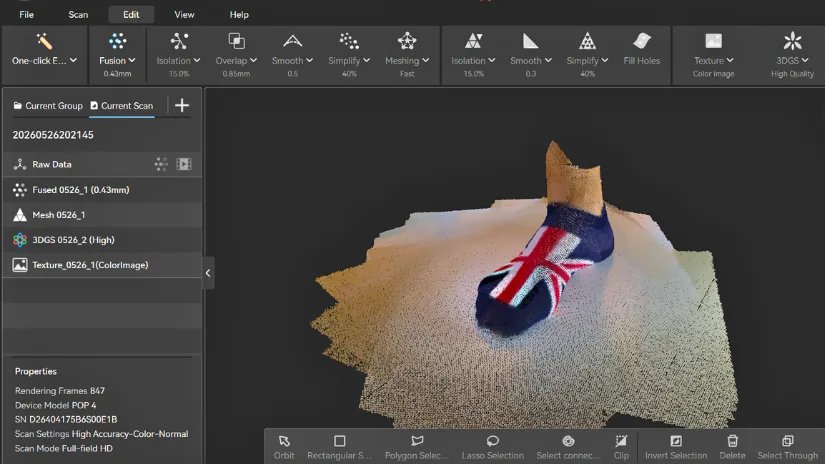Open the Meshing options dropdown arrow

tap(426, 60)
